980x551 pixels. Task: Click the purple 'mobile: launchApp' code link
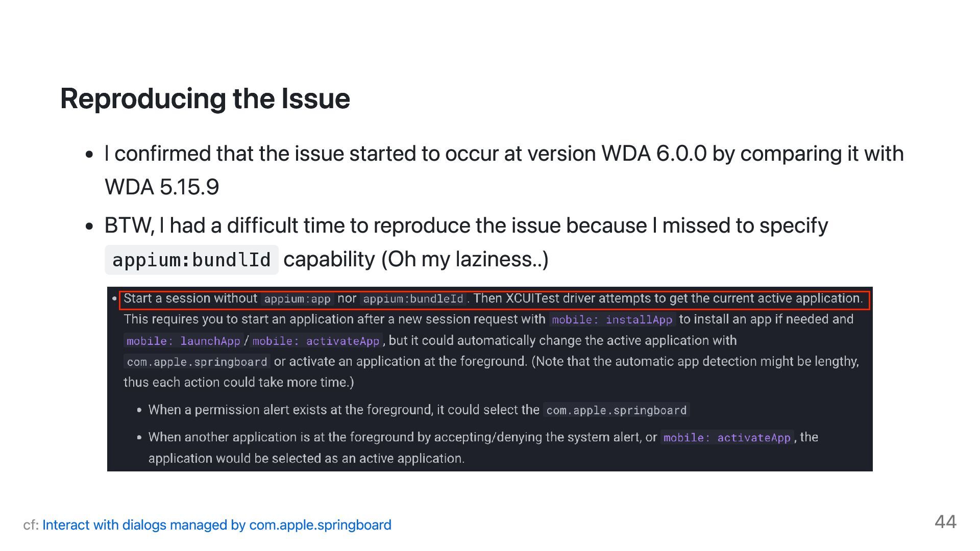coord(183,341)
